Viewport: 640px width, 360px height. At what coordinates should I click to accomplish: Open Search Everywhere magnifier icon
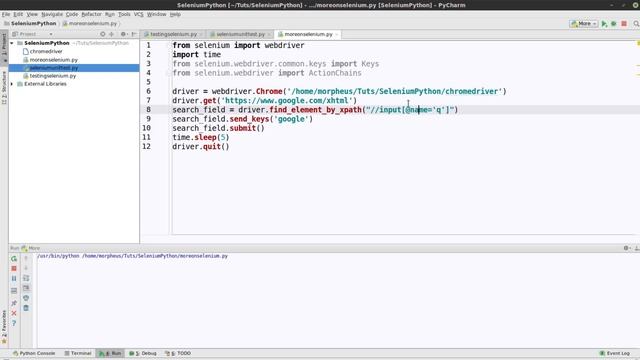tap(636, 24)
